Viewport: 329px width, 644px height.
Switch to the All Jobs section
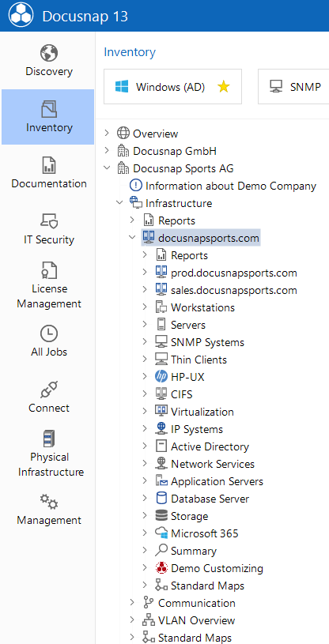(x=48, y=341)
